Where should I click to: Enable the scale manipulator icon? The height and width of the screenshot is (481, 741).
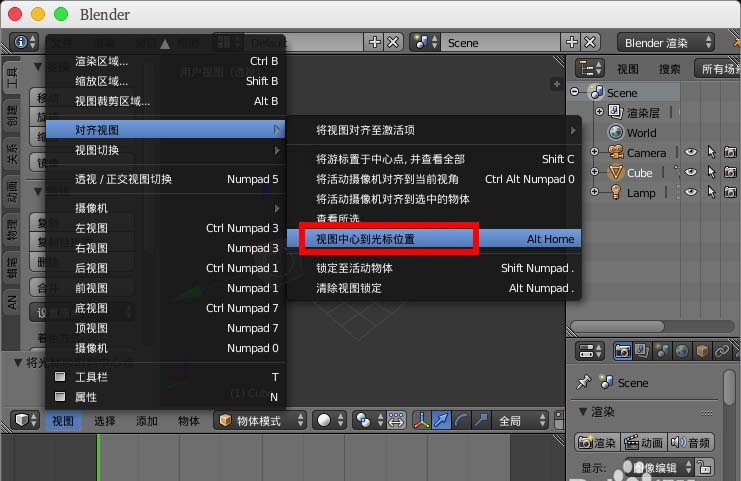pos(481,420)
